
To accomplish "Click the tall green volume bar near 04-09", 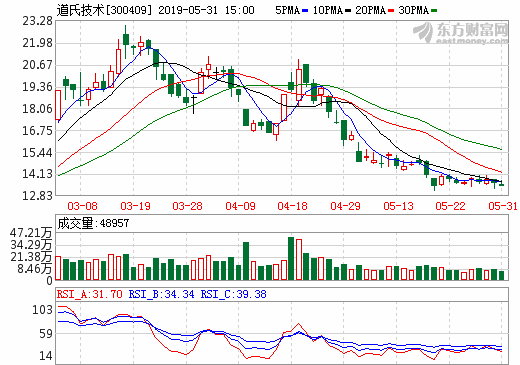I will coord(246,261).
